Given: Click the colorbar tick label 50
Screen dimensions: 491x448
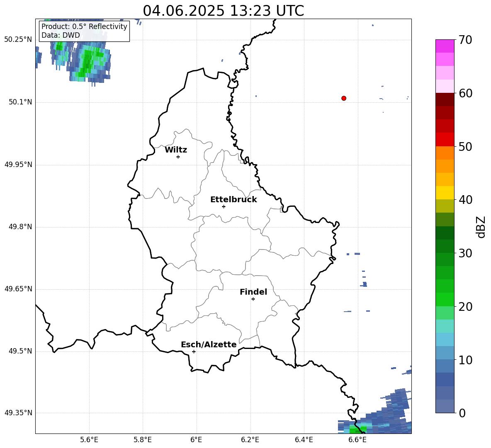Looking at the screenshot, I should coord(465,146).
